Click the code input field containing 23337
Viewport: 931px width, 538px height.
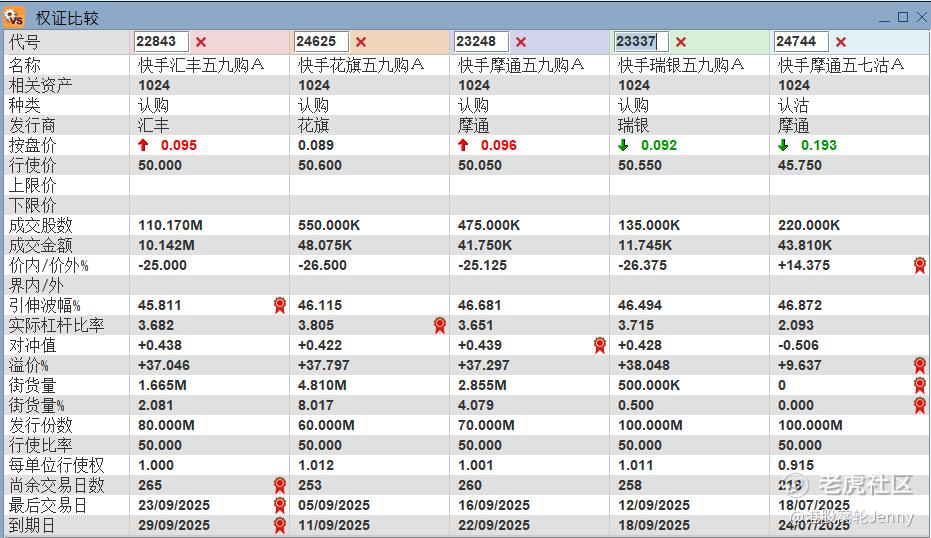641,42
